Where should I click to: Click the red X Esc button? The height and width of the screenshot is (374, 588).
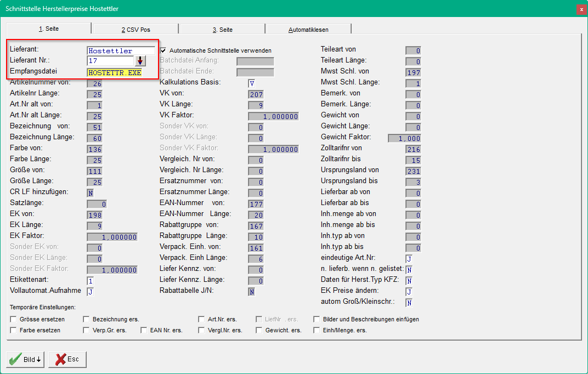(67, 360)
